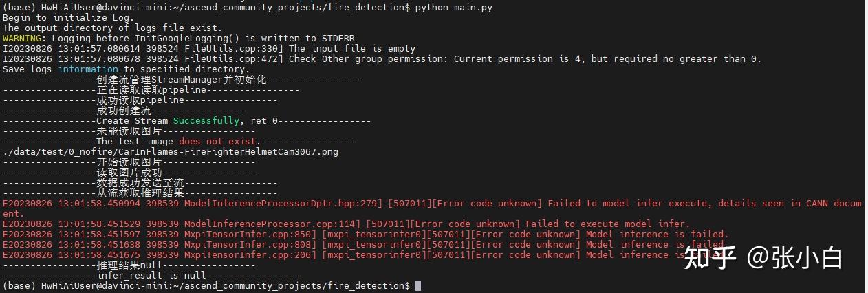Click the "数据成功发送至流" line
This screenshot has width=868, height=293.
140,183
